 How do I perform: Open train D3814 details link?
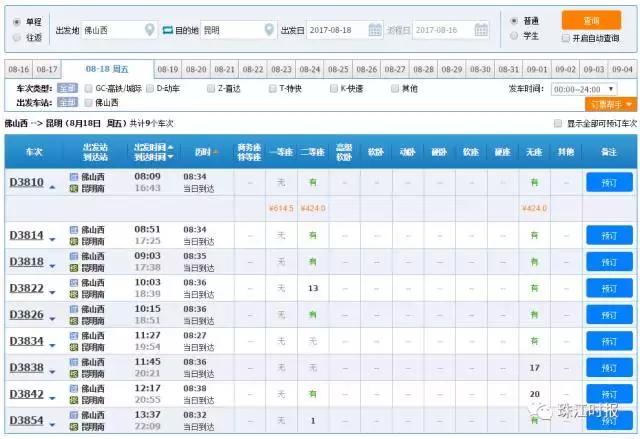coord(27,235)
